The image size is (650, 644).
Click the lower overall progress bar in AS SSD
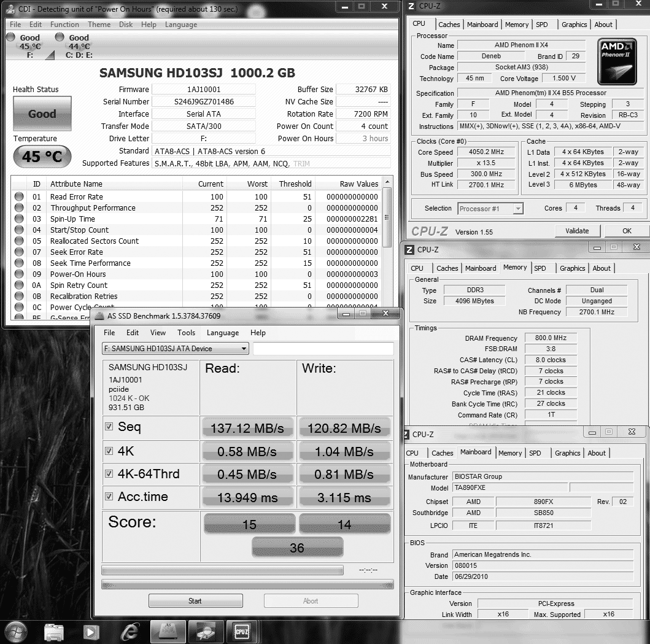[247, 585]
